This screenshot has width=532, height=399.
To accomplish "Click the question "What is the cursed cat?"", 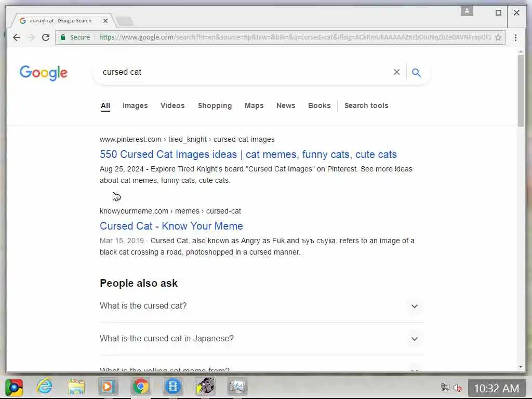I will [x=143, y=305].
